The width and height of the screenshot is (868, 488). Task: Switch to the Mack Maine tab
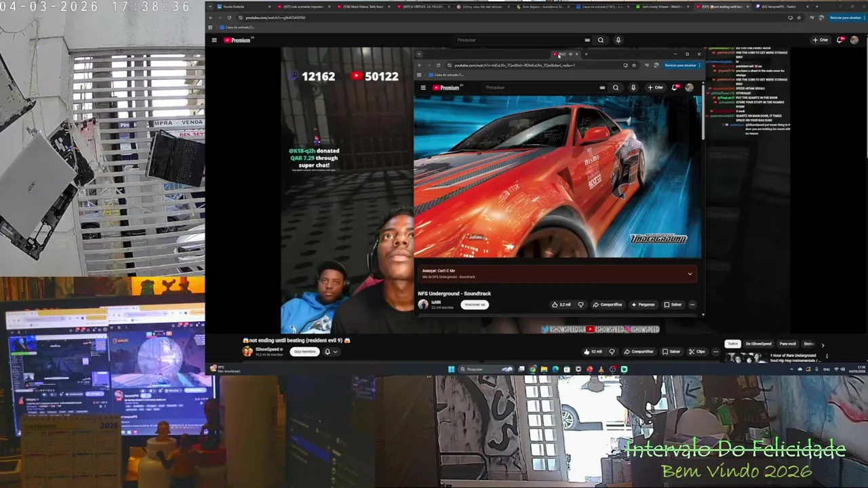click(x=365, y=7)
